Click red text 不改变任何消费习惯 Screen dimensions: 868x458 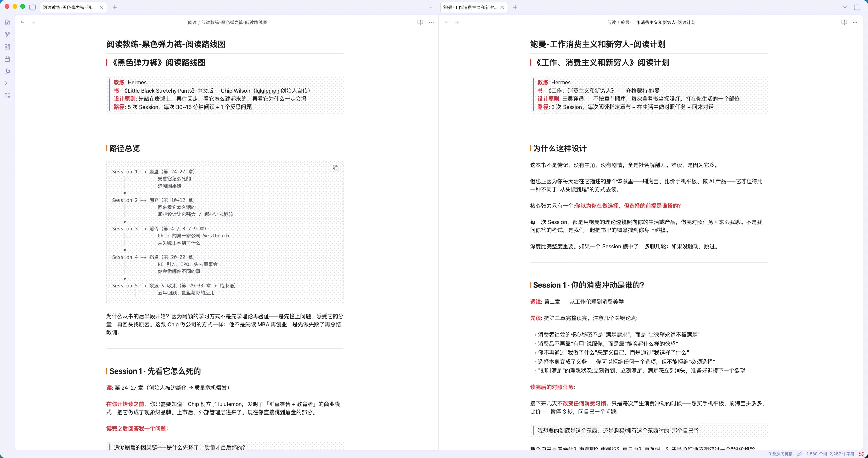tap(582, 403)
